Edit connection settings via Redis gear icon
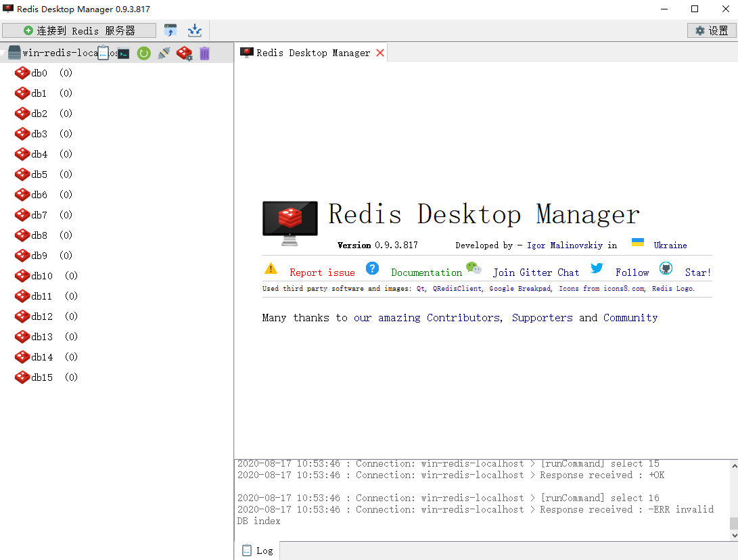 point(184,53)
